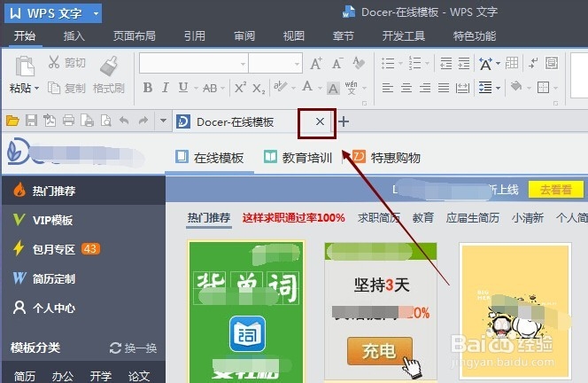Screen dimensions: 588x383
Task: Click the bullet list icon
Action: pyautogui.click(x=388, y=63)
